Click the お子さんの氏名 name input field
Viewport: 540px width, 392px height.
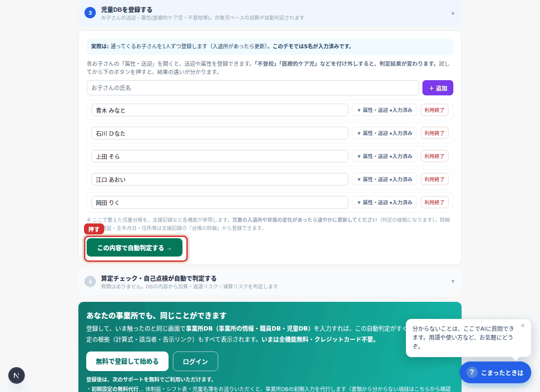tap(253, 88)
